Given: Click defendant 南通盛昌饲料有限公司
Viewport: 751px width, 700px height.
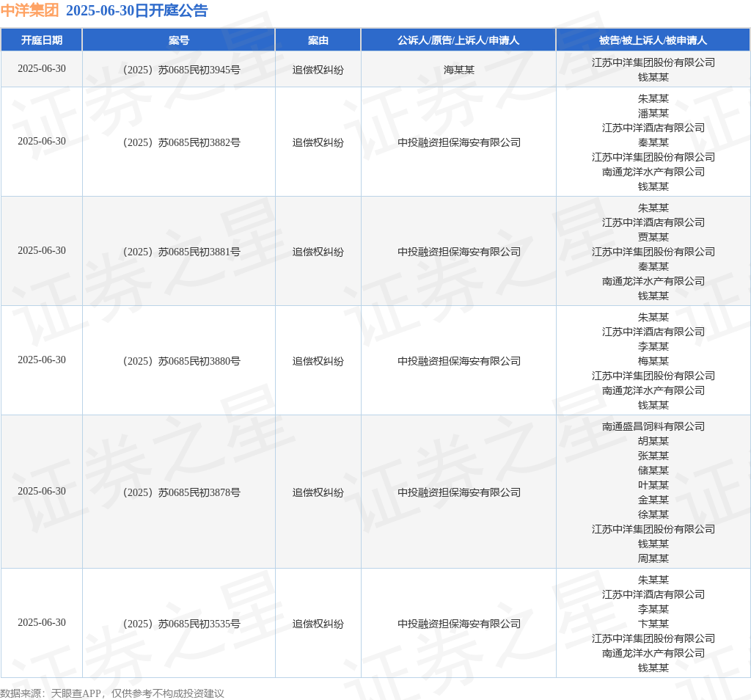Looking at the screenshot, I should (653, 426).
